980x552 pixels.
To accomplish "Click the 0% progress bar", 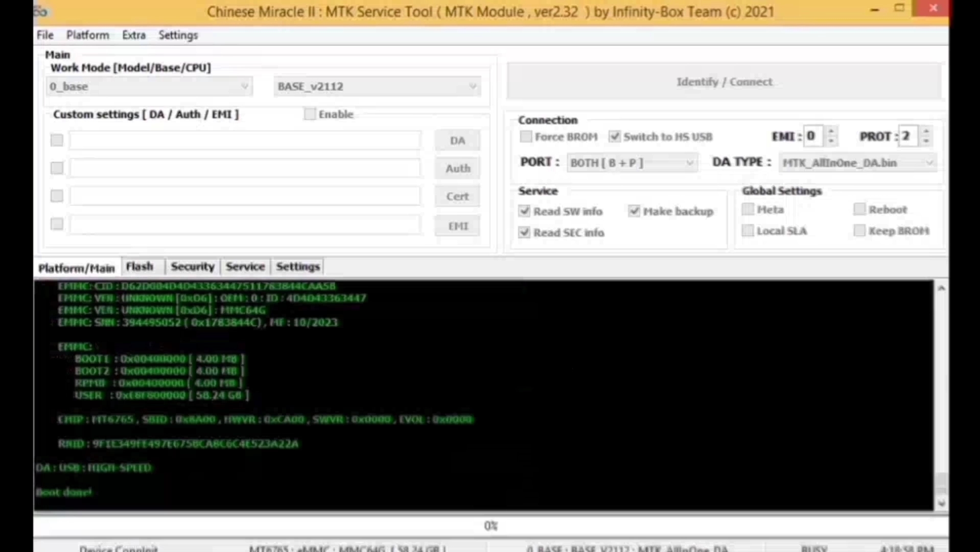I will [x=491, y=525].
